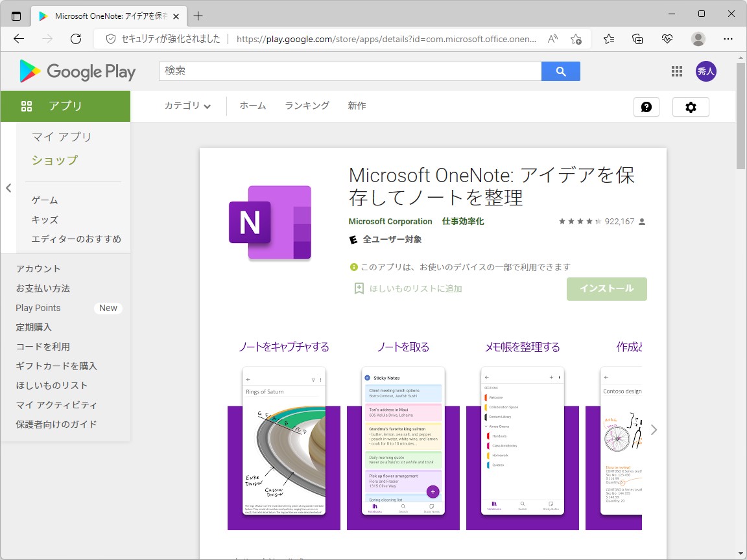Open Play Points page
The width and height of the screenshot is (747, 560).
pyautogui.click(x=38, y=308)
